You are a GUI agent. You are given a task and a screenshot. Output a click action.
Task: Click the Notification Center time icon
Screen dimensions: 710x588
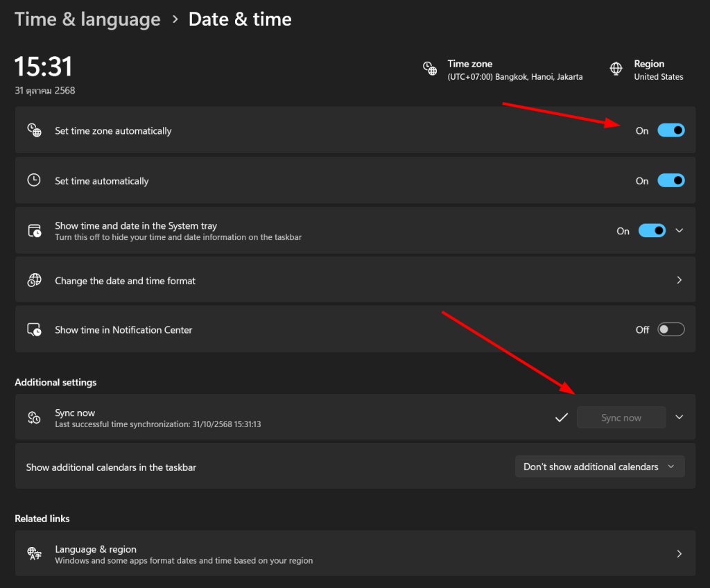pyautogui.click(x=34, y=330)
